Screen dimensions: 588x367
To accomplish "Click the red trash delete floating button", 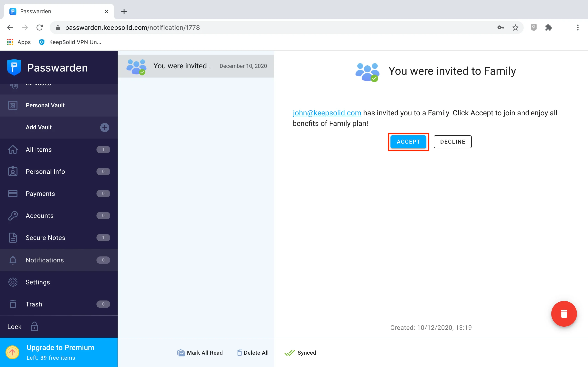I will coord(564,314).
